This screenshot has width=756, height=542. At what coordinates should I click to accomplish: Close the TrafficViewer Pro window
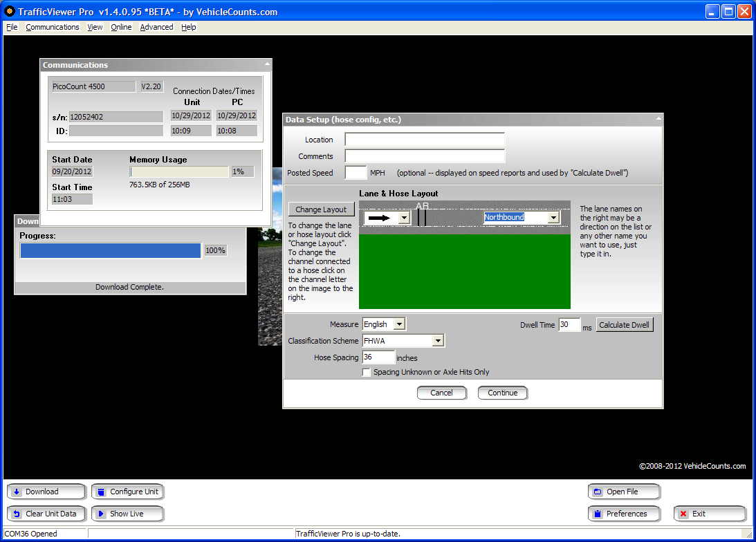(744, 11)
